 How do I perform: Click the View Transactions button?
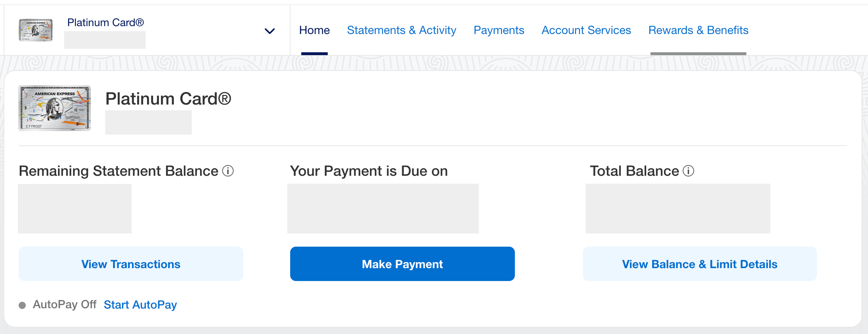tap(131, 264)
